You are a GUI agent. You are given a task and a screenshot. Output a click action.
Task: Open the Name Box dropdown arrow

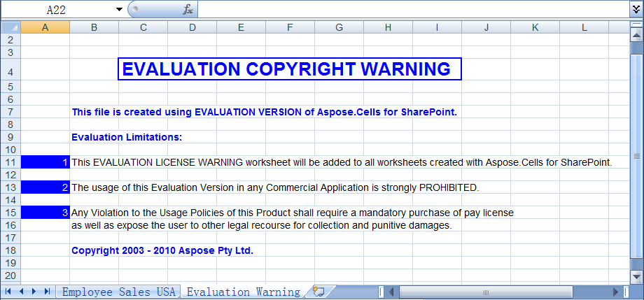(119, 9)
